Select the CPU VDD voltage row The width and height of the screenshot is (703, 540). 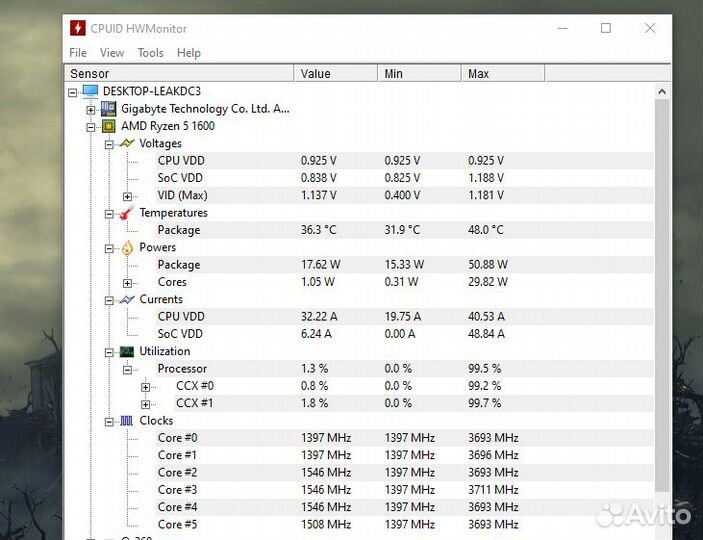pos(404,161)
